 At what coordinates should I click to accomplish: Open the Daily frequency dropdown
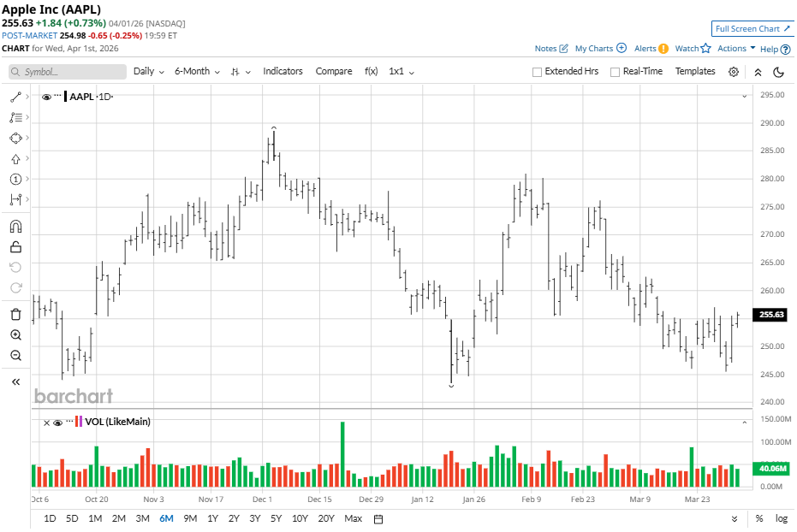(x=148, y=72)
